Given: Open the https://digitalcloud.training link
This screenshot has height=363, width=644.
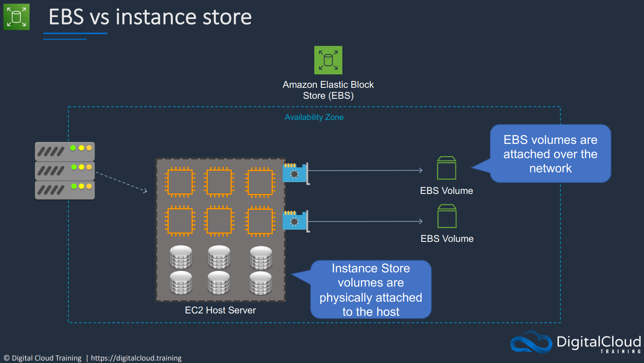Looking at the screenshot, I should pyautogui.click(x=136, y=358).
